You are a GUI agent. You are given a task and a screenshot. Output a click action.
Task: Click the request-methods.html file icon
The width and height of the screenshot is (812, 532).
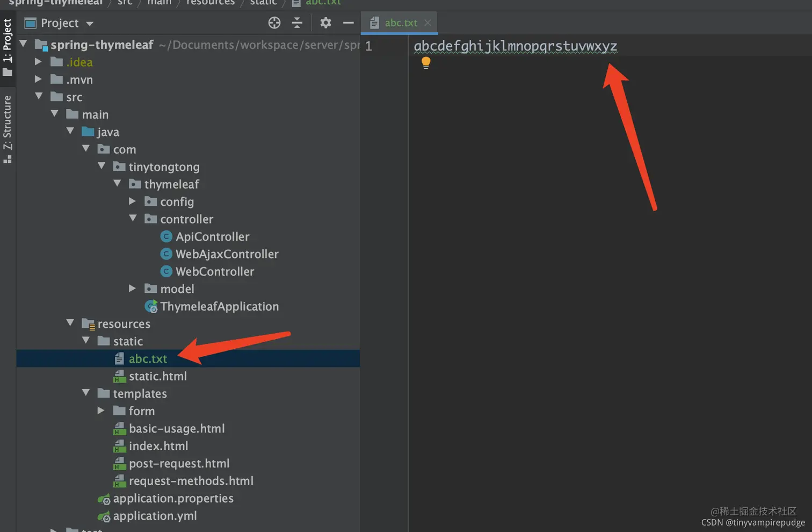click(119, 481)
